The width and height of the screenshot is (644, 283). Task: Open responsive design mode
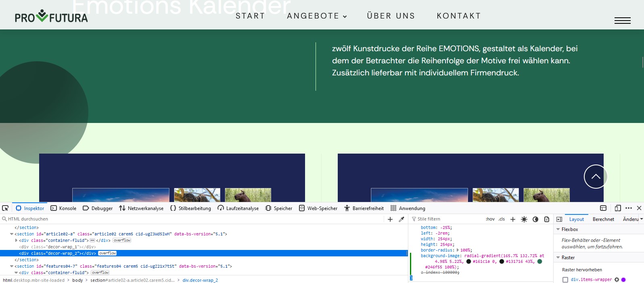(617, 208)
